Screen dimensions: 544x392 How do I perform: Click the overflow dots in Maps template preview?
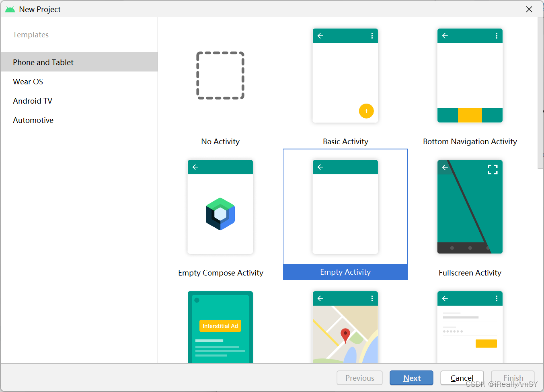[372, 298]
